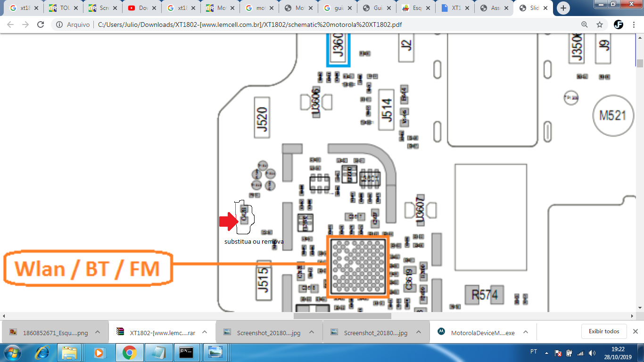Click the volume speaker tray icon
This screenshot has height=362, width=644.
point(592,353)
